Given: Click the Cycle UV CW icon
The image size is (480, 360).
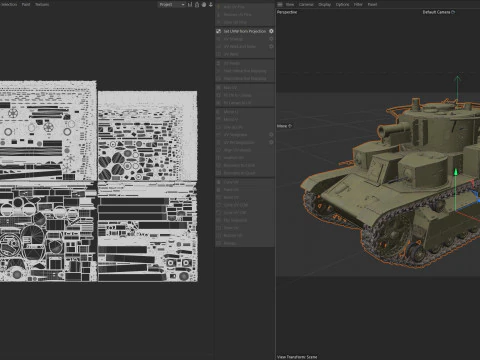Looking at the screenshot, I should tap(219, 213).
